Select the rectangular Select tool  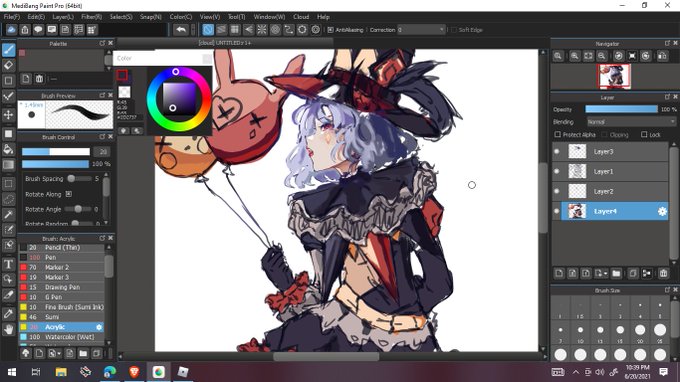(8, 184)
